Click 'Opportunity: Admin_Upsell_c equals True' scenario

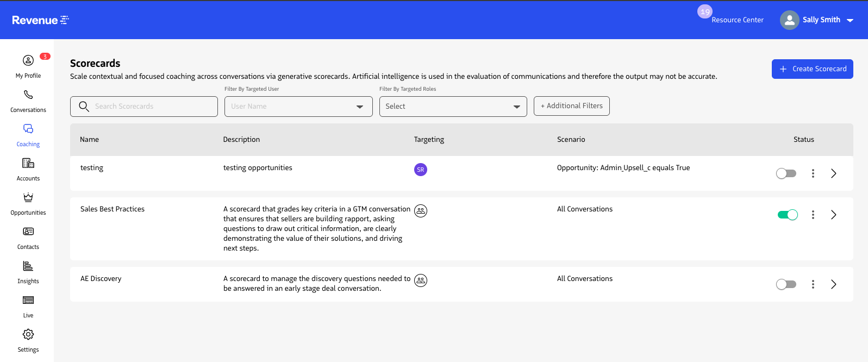click(x=623, y=168)
